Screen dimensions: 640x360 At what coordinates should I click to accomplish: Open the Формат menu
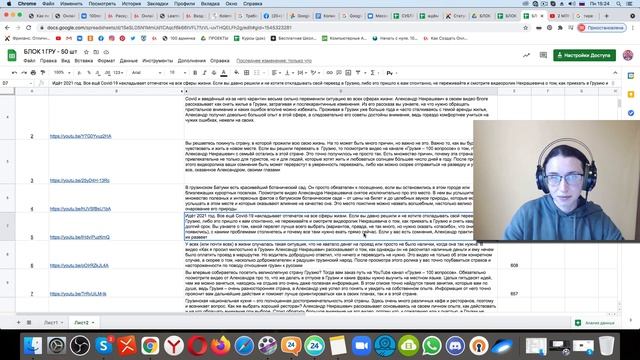point(106,61)
